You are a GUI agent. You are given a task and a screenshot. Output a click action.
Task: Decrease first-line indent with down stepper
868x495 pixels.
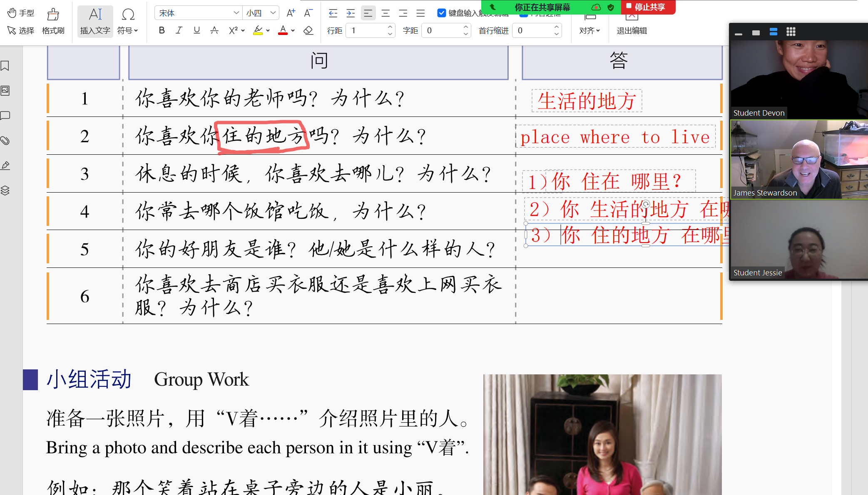coord(557,34)
